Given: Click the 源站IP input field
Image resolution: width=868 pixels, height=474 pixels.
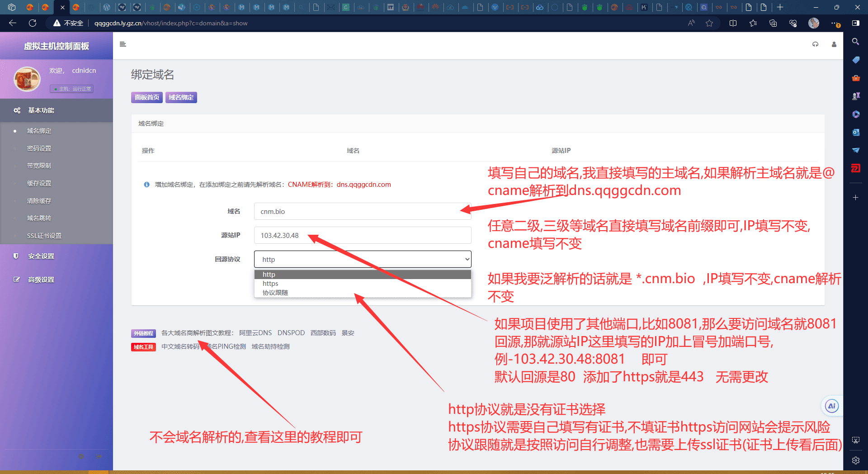Looking at the screenshot, I should coord(362,235).
